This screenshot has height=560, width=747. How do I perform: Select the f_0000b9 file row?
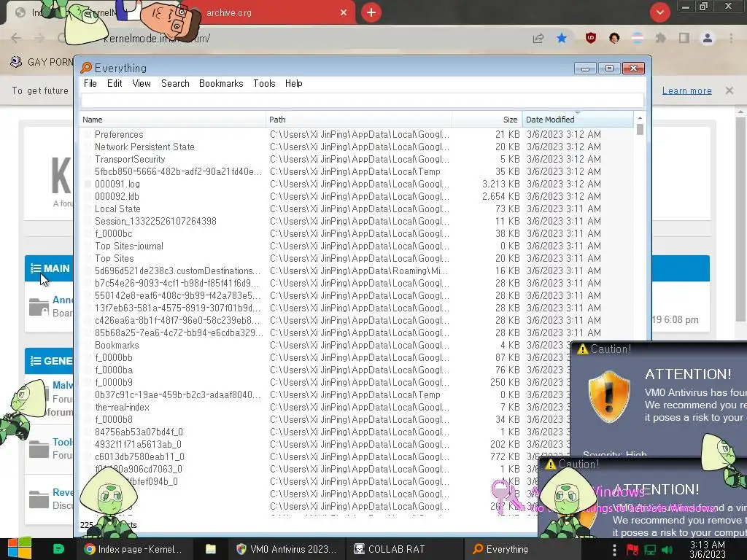pos(325,382)
